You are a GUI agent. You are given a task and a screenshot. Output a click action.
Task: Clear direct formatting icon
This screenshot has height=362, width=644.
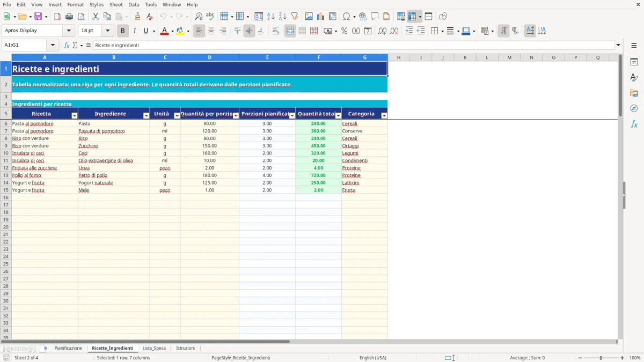(x=150, y=17)
